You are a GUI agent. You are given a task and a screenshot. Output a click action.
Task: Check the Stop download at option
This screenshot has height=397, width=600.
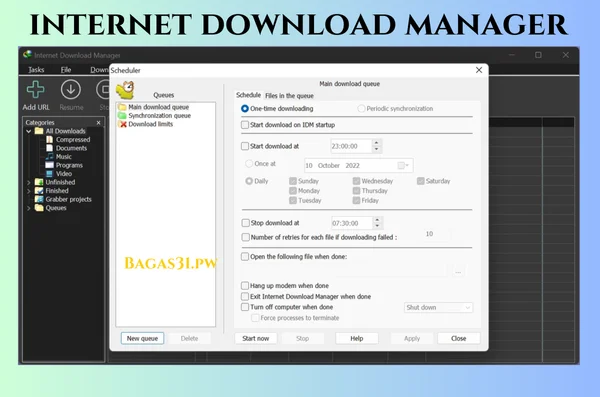[245, 223]
